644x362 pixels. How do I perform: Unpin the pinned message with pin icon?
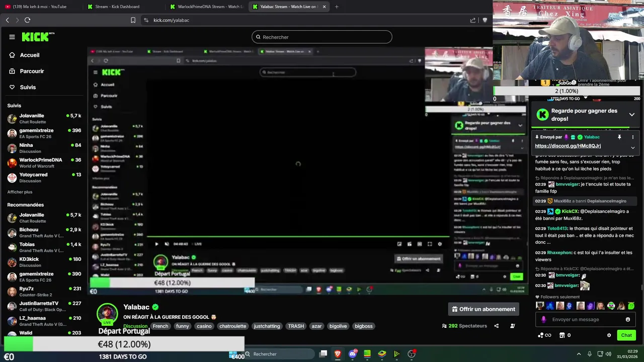click(619, 137)
